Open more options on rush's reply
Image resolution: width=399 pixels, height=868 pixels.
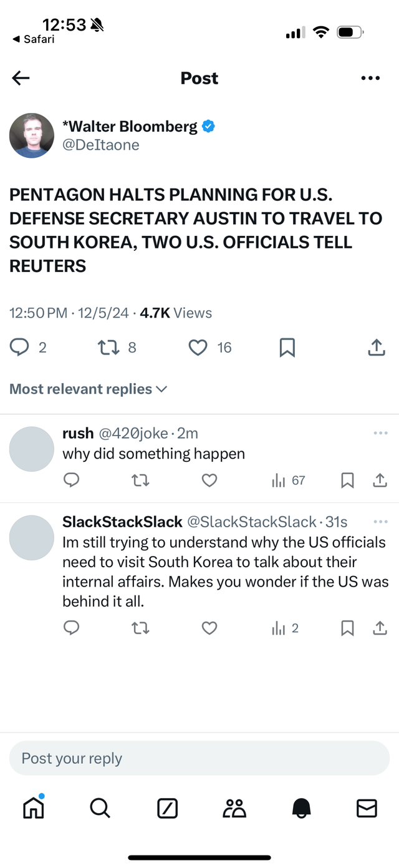pos(380,432)
